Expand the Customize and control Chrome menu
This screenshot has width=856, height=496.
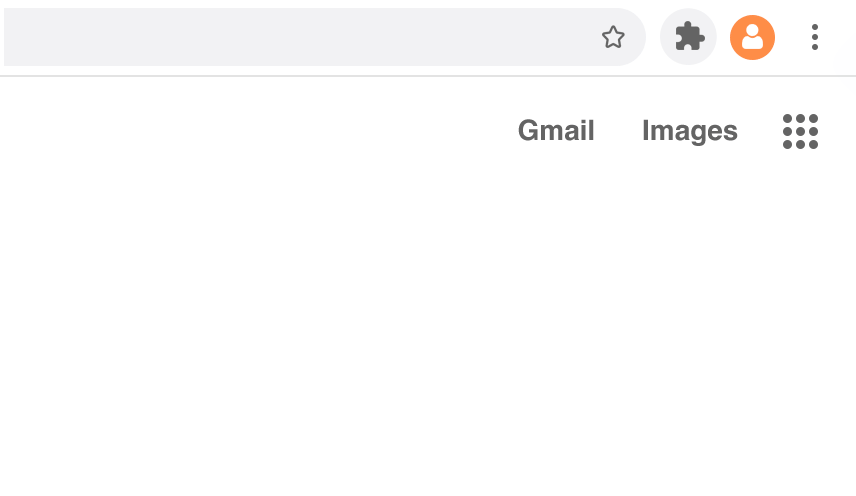815,38
